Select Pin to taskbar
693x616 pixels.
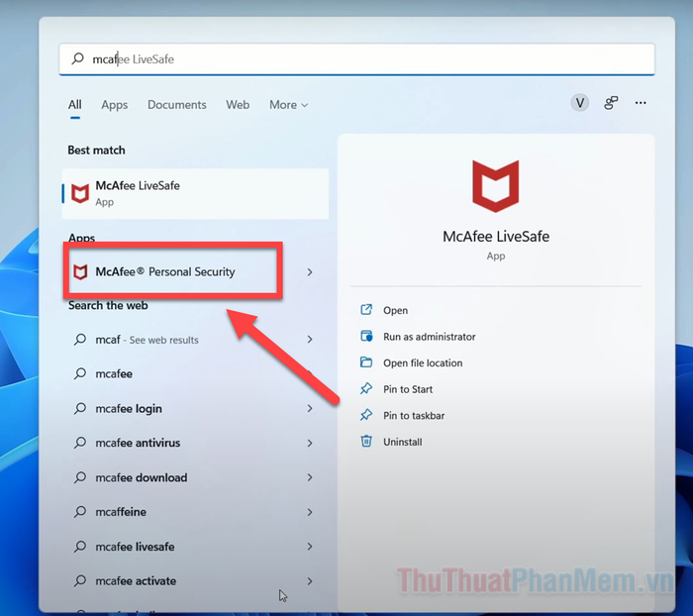414,416
